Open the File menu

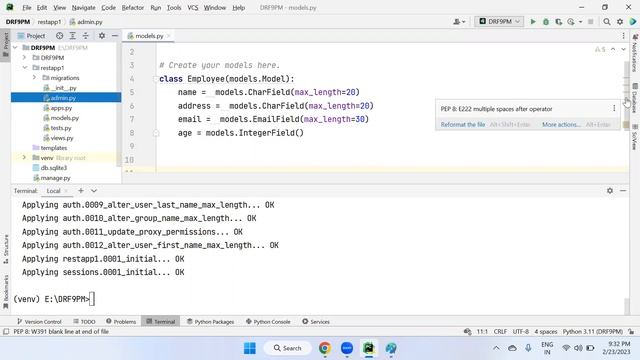(27, 7)
